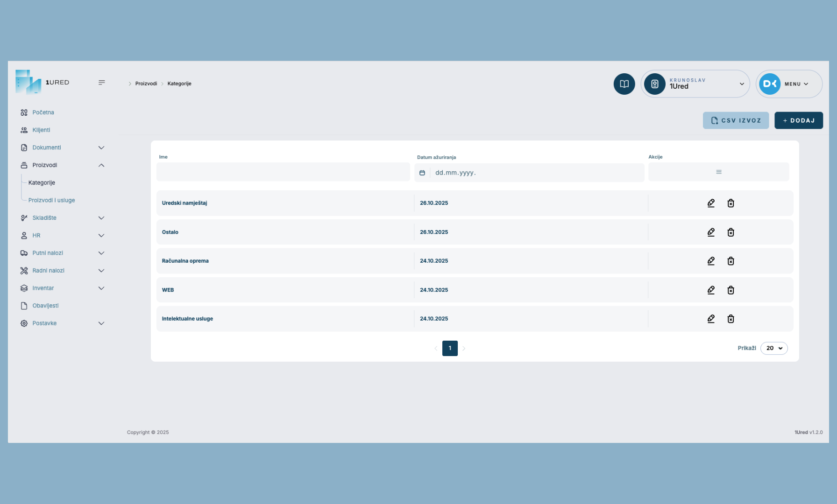Click the edit icon for Uredski namještaj
This screenshot has width=837, height=504.
pos(711,203)
